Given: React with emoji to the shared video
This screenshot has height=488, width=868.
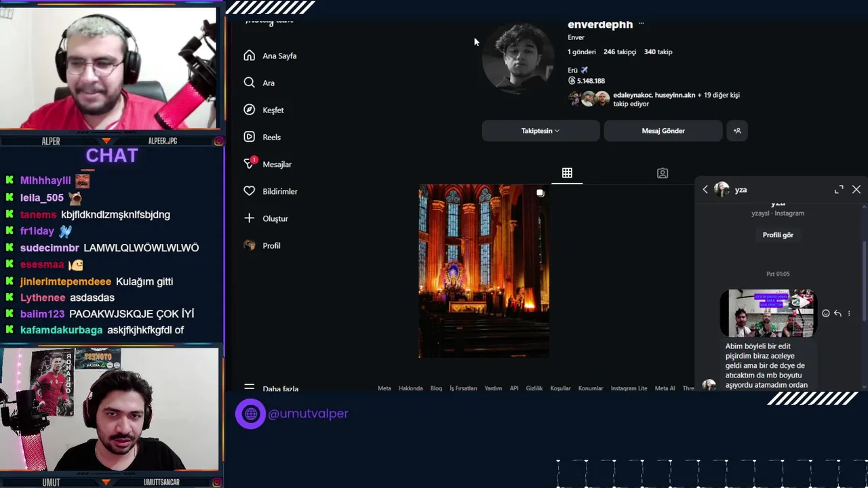Looking at the screenshot, I should (x=825, y=313).
